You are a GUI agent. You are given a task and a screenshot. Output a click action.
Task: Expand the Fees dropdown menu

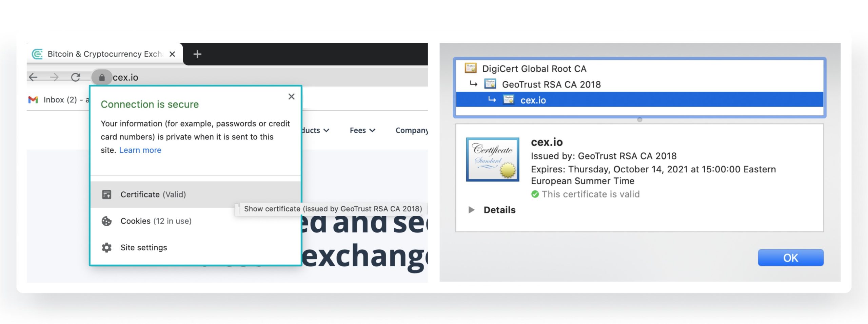point(362,130)
